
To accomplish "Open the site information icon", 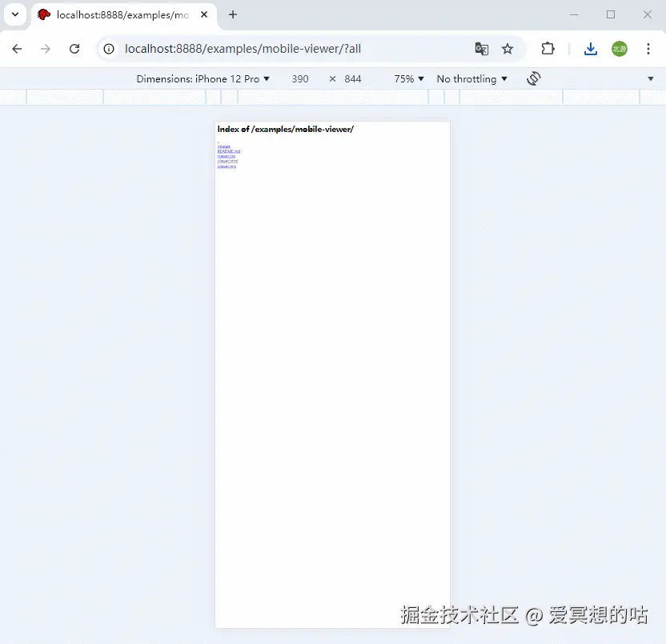I will pos(108,49).
